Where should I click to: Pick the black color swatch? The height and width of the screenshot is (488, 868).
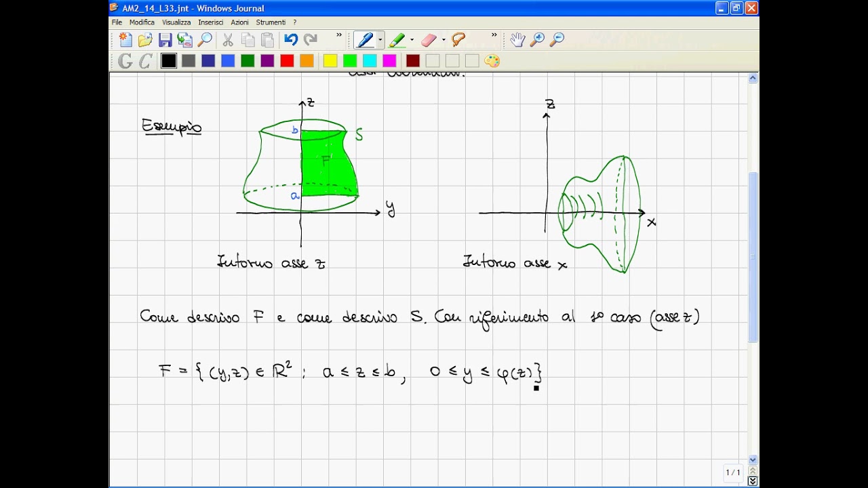click(169, 61)
